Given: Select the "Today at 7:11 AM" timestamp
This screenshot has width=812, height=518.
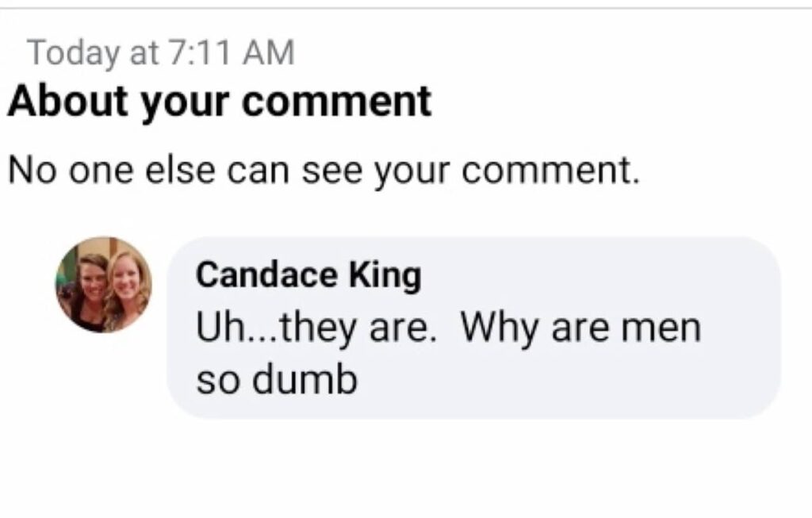Looking at the screenshot, I should click(x=161, y=53).
